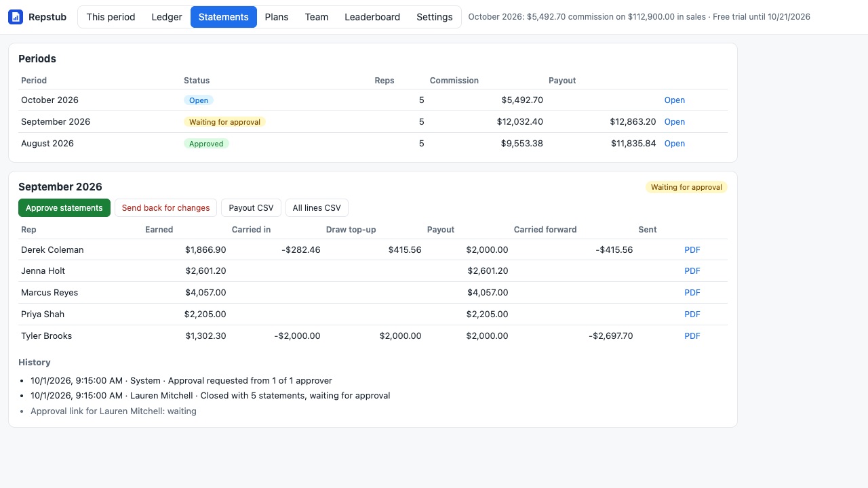The image size is (868, 488).
Task: Click Approve statements button
Action: [x=64, y=208]
